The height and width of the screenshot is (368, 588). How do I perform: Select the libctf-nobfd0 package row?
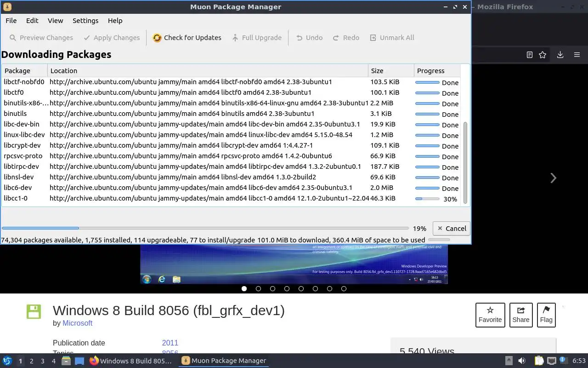[231, 82]
